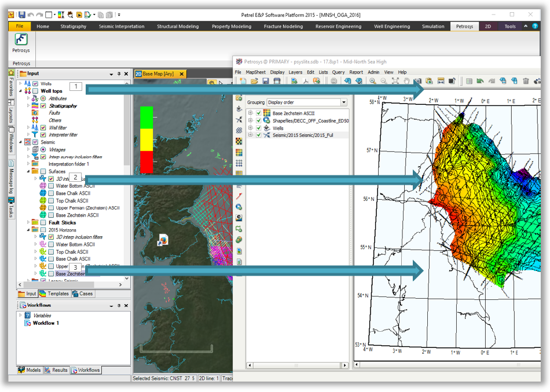The height and width of the screenshot is (392, 550).
Task: Undo the last action in Petrel
Action: point(31,14)
